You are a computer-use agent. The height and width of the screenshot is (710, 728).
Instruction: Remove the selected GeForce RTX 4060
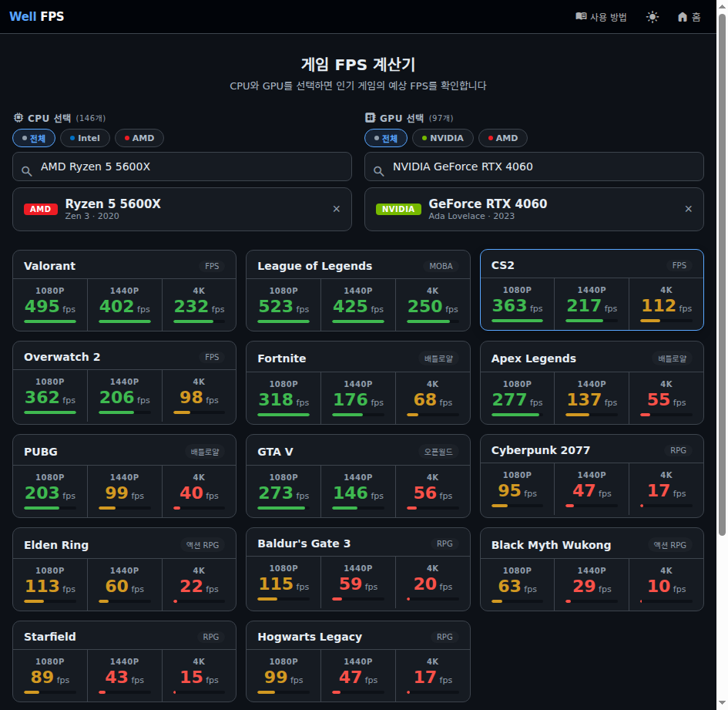[x=689, y=209]
